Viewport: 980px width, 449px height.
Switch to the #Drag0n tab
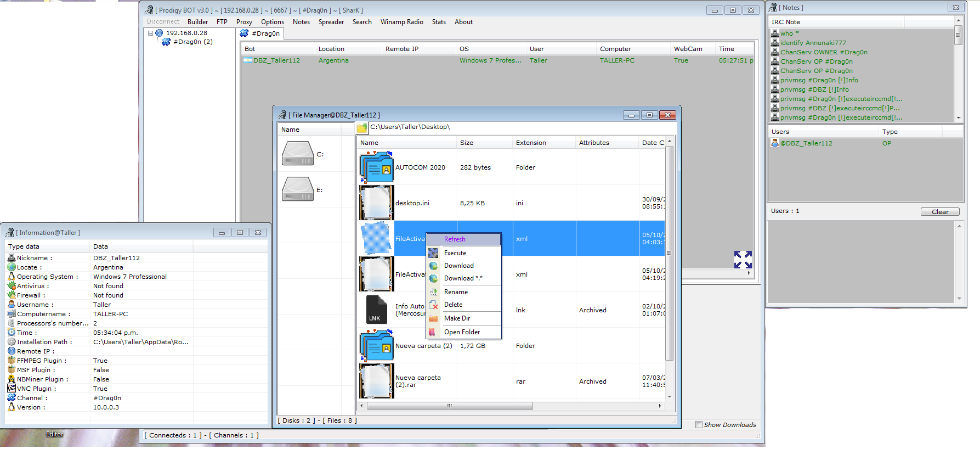[261, 33]
